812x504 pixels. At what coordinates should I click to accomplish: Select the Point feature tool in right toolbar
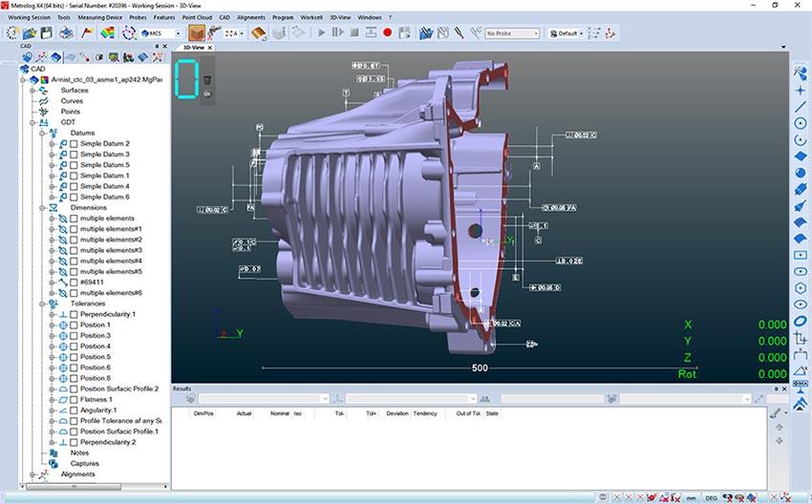801,89
